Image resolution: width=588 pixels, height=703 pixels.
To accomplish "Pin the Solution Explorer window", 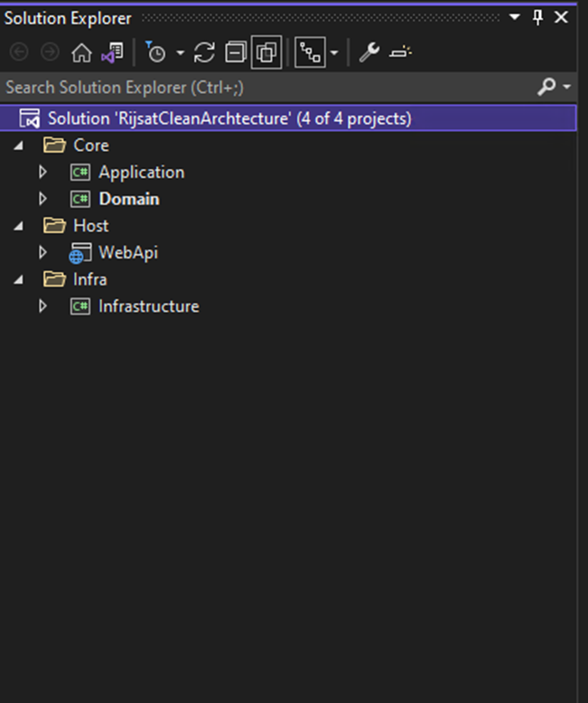I will [x=538, y=17].
